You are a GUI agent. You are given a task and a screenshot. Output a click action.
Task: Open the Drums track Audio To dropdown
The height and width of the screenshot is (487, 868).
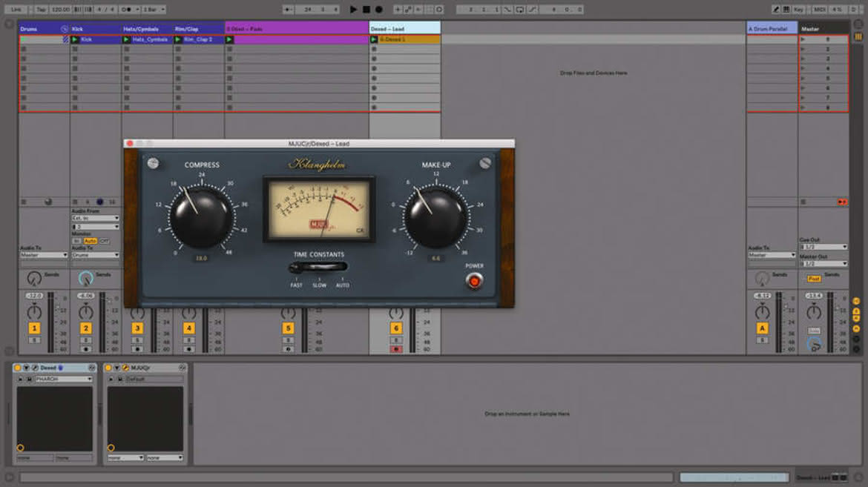[x=44, y=255]
